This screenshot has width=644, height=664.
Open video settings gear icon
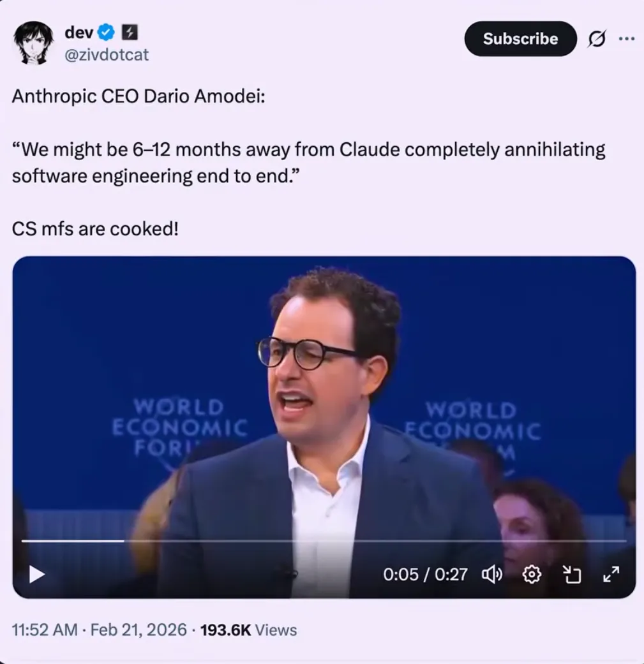[x=532, y=575]
